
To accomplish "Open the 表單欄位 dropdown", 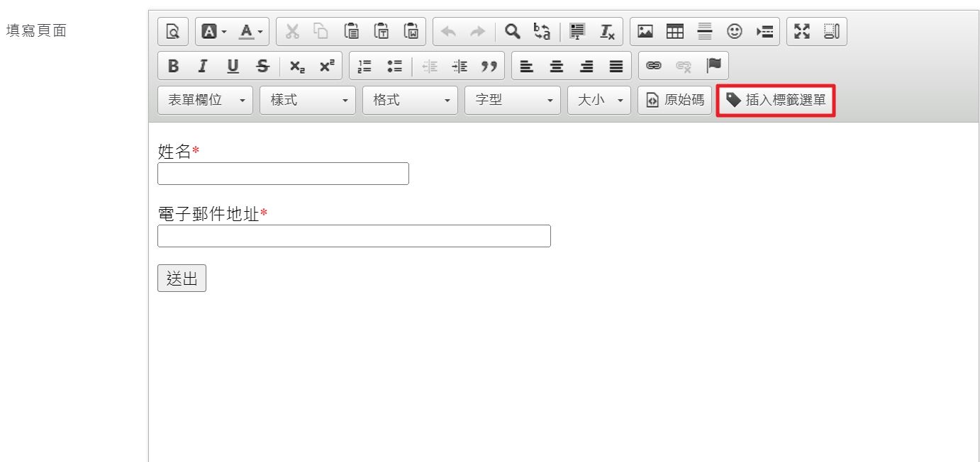I will pyautogui.click(x=205, y=100).
